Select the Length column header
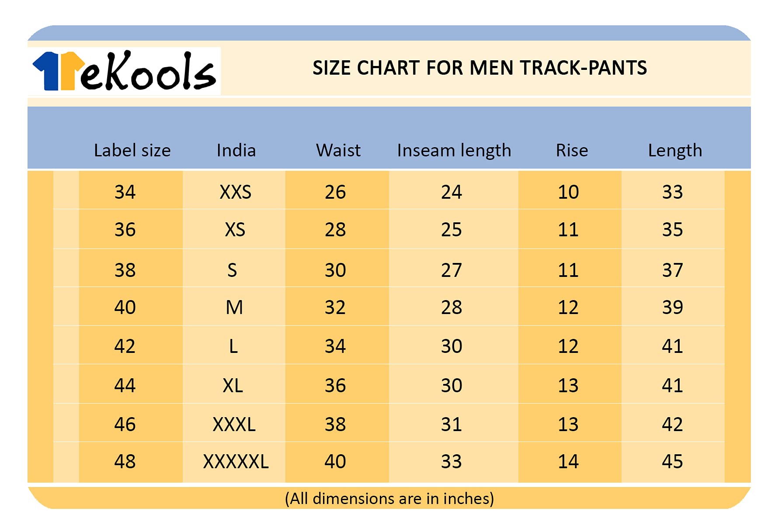Screen dimensions: 778x532 click(675, 151)
